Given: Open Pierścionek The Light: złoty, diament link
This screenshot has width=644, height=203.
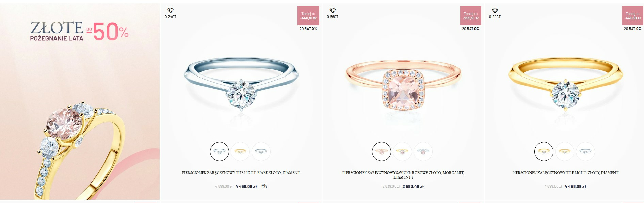Looking at the screenshot, I should click(565, 173).
